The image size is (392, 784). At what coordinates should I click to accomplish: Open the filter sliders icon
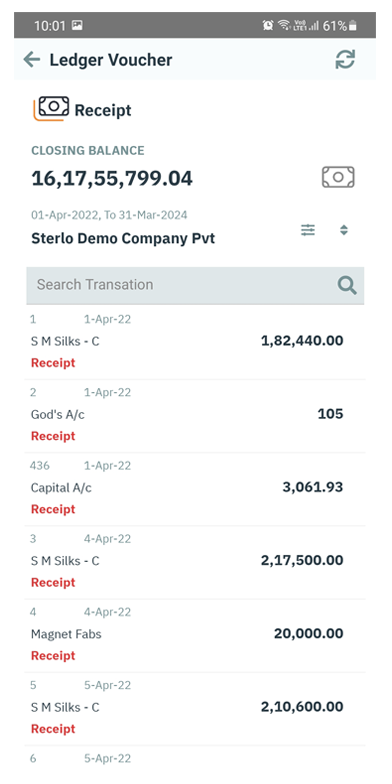click(x=308, y=230)
